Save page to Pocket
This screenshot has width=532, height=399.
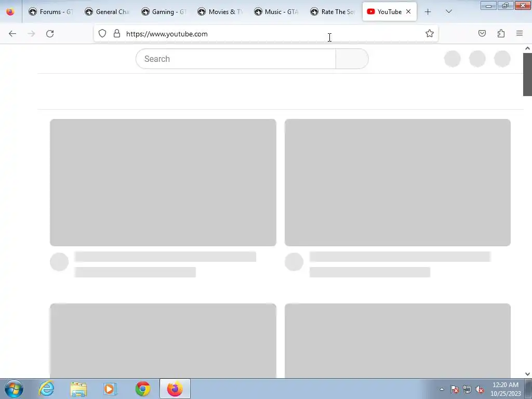(x=482, y=34)
